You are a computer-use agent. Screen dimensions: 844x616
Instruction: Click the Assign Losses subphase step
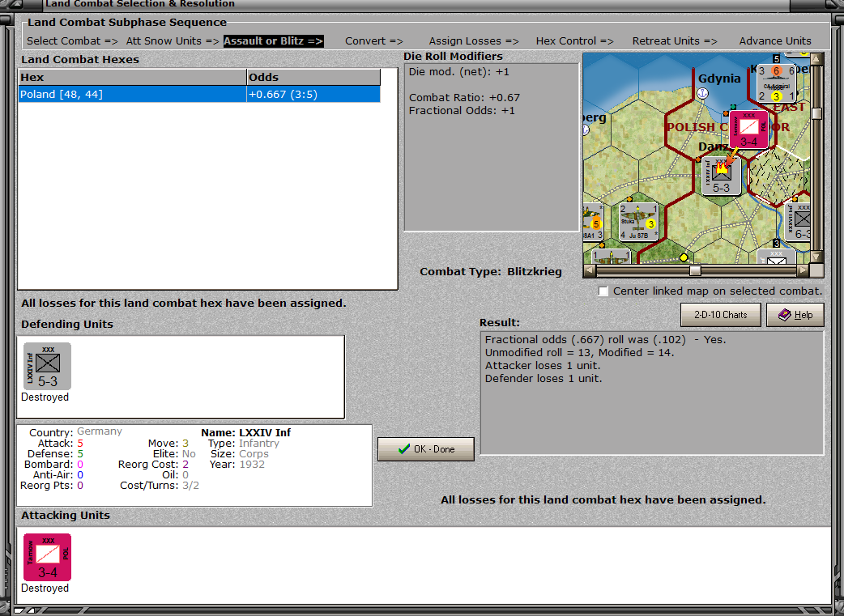474,41
